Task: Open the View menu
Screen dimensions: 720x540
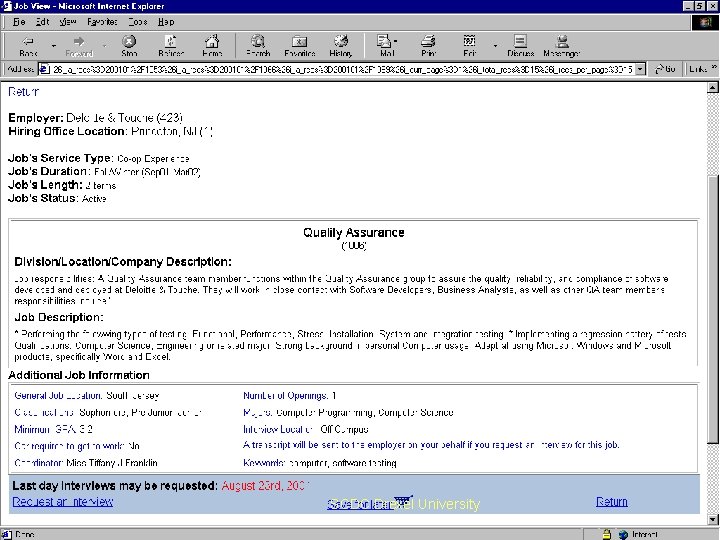Action: click(68, 22)
